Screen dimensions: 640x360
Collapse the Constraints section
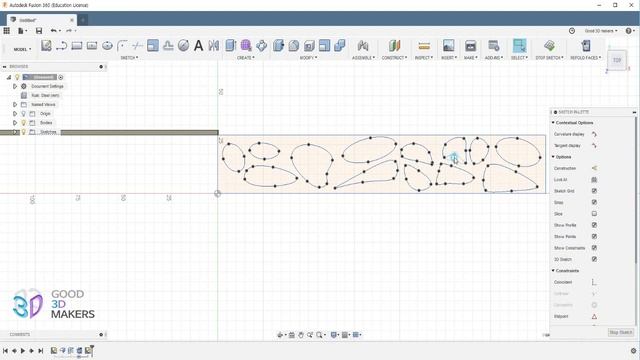tap(553, 271)
